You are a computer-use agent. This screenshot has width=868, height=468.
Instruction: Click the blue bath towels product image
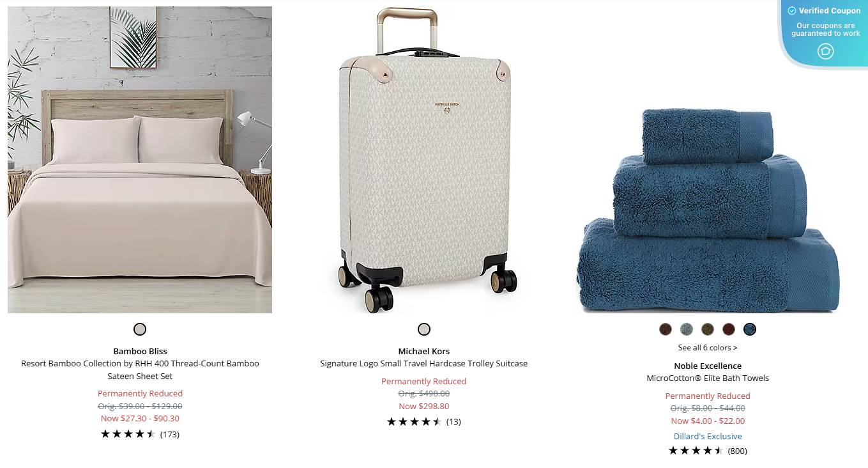(x=708, y=211)
